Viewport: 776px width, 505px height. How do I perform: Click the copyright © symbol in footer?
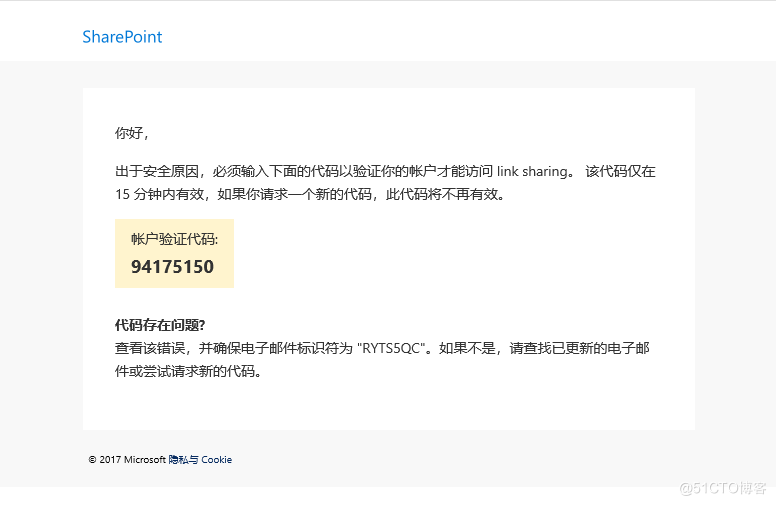[92, 459]
